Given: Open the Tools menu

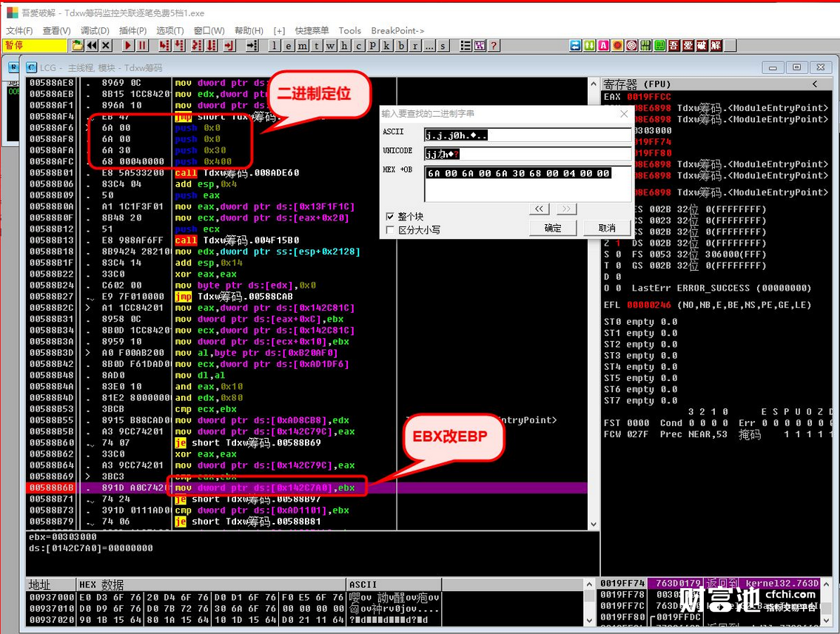Looking at the screenshot, I should click(x=349, y=30).
